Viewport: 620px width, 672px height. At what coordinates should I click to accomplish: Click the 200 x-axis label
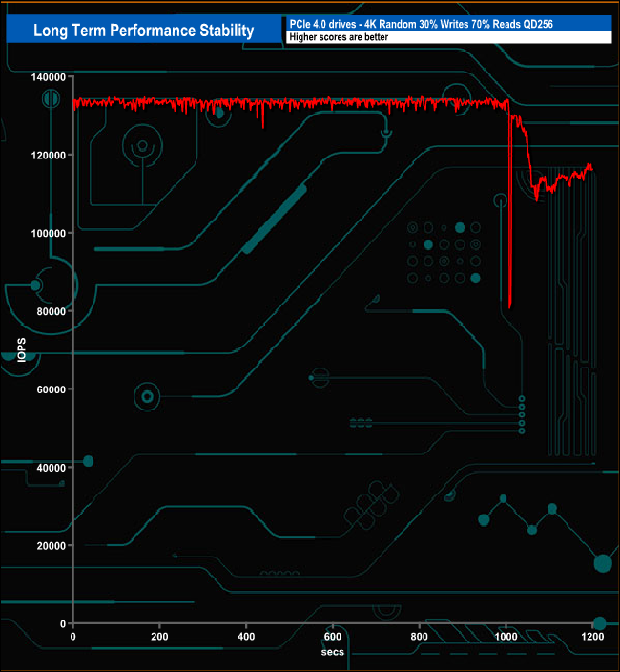pyautogui.click(x=159, y=637)
